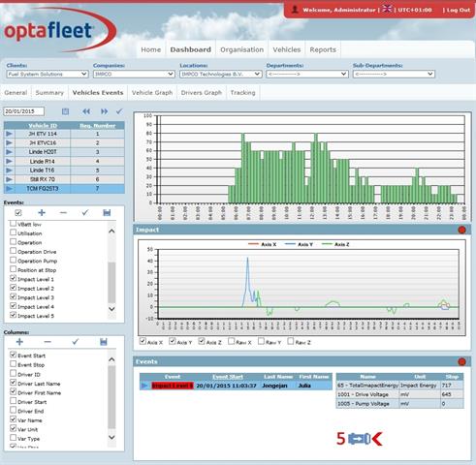
Task: Click arrow icon for JH ETVC16 row
Action: tap(9, 142)
